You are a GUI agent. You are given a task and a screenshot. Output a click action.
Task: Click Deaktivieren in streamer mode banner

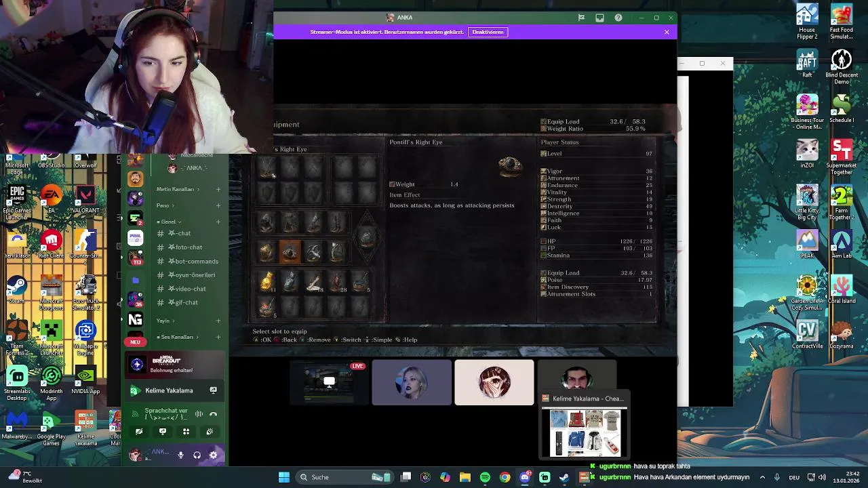click(x=488, y=32)
